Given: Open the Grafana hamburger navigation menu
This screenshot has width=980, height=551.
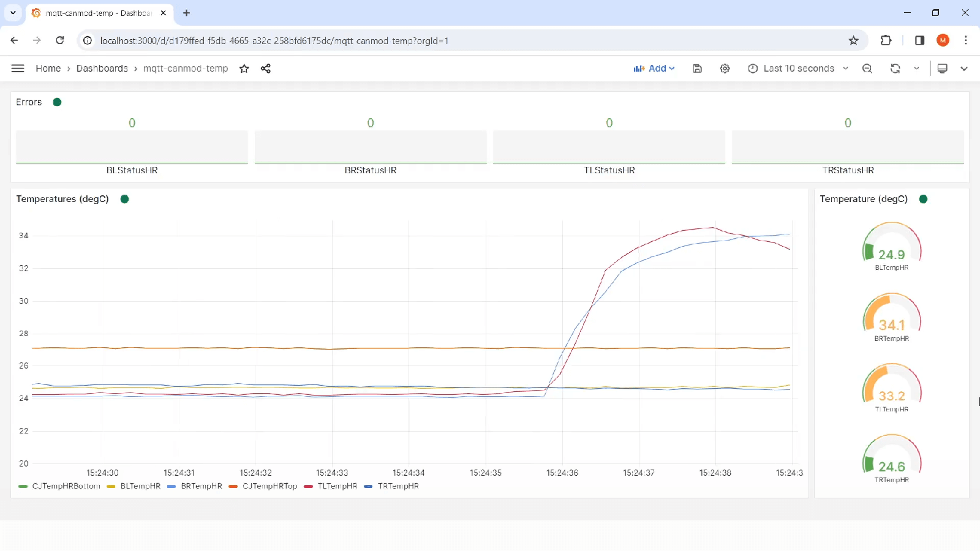Looking at the screenshot, I should tap(18, 69).
